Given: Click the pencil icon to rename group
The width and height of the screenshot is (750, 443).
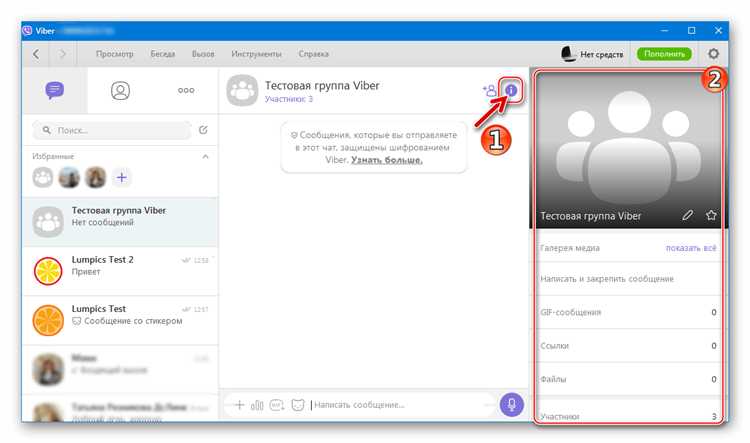Looking at the screenshot, I should [687, 215].
